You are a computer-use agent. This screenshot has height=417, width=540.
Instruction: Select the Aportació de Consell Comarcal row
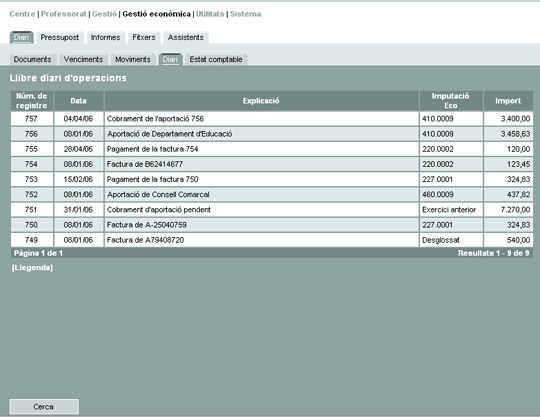click(272, 195)
